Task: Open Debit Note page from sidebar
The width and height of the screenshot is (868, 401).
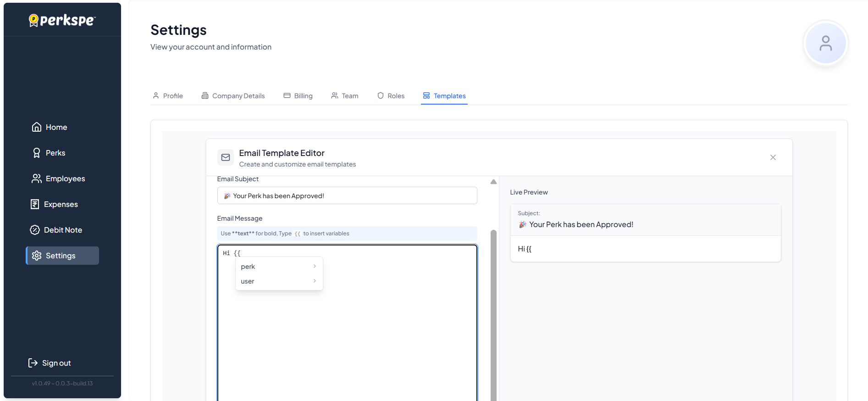Action: (x=62, y=230)
